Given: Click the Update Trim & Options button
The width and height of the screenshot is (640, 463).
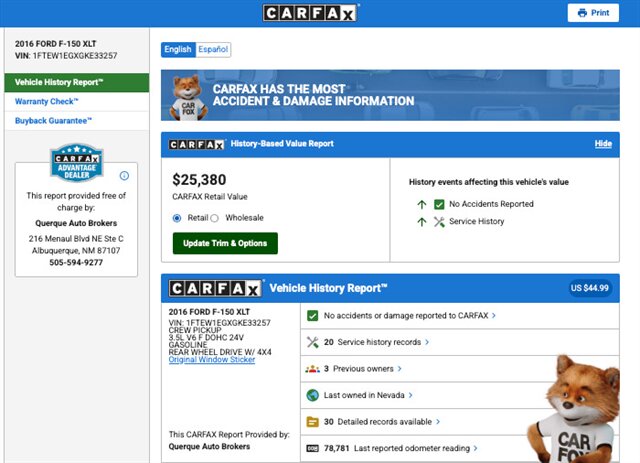Looking at the screenshot, I should (225, 244).
